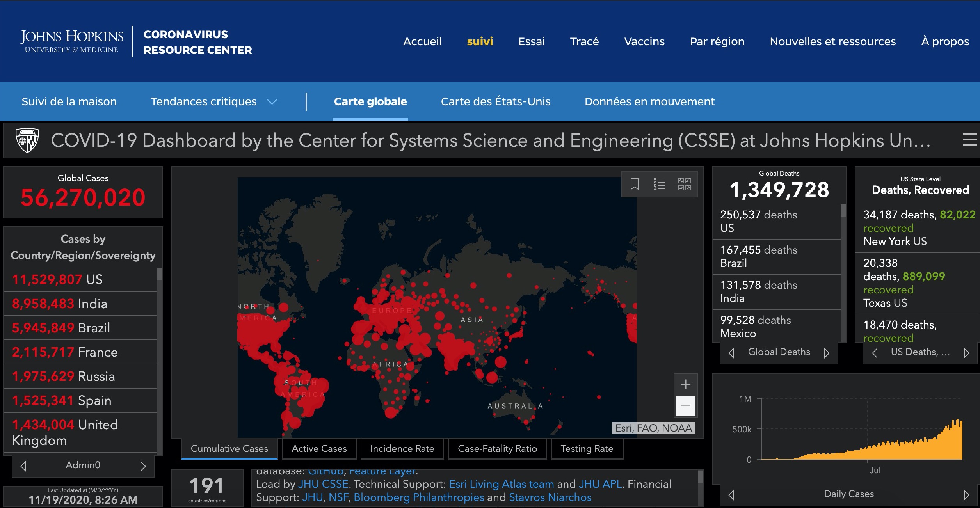The width and height of the screenshot is (980, 508).
Task: Zoom in on map with plus button
Action: (685, 384)
